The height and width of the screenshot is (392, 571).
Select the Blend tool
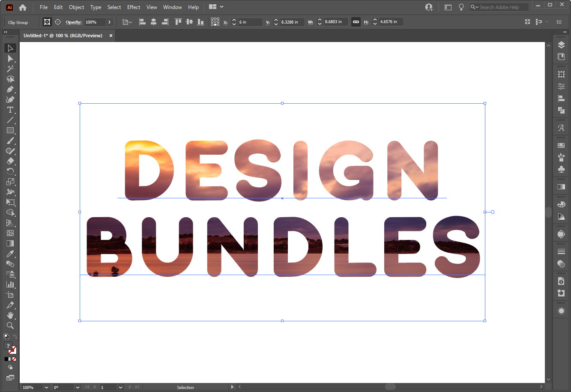click(10, 264)
